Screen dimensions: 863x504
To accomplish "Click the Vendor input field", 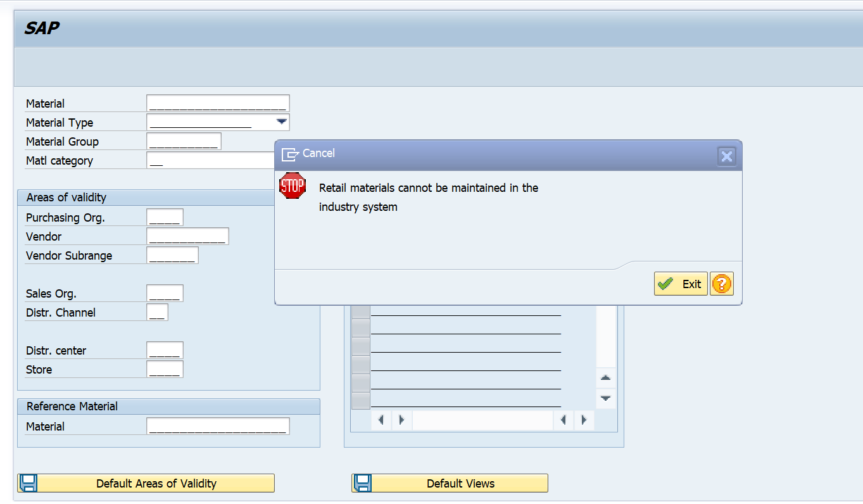I will [x=187, y=236].
